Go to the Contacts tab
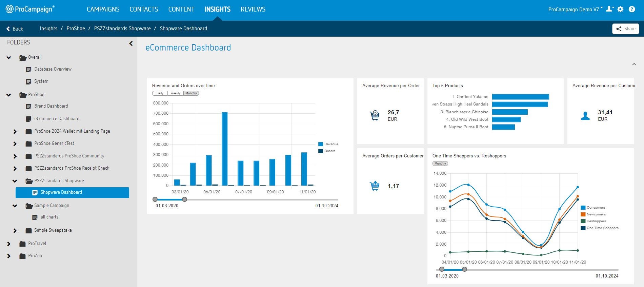 click(x=144, y=9)
